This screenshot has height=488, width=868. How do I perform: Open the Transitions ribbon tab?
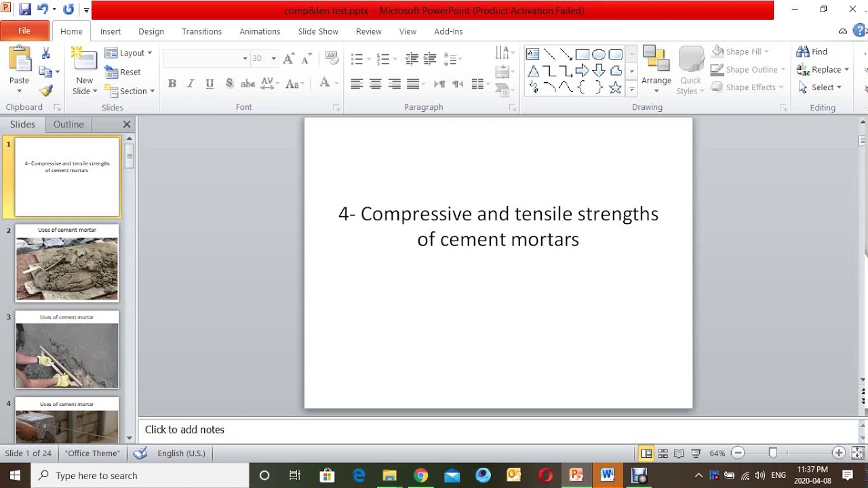(201, 31)
